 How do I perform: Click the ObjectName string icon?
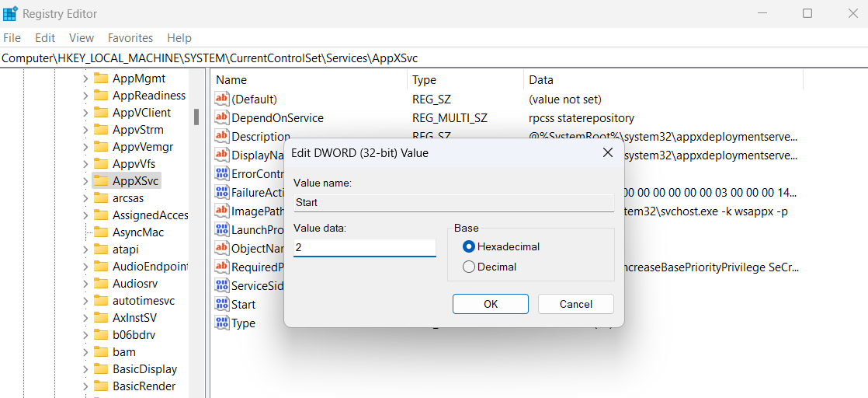pyautogui.click(x=222, y=248)
